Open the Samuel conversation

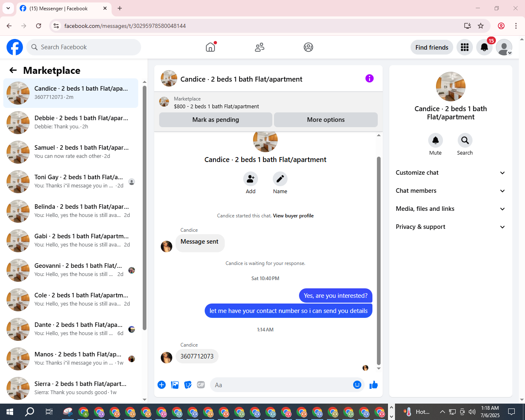71,152
